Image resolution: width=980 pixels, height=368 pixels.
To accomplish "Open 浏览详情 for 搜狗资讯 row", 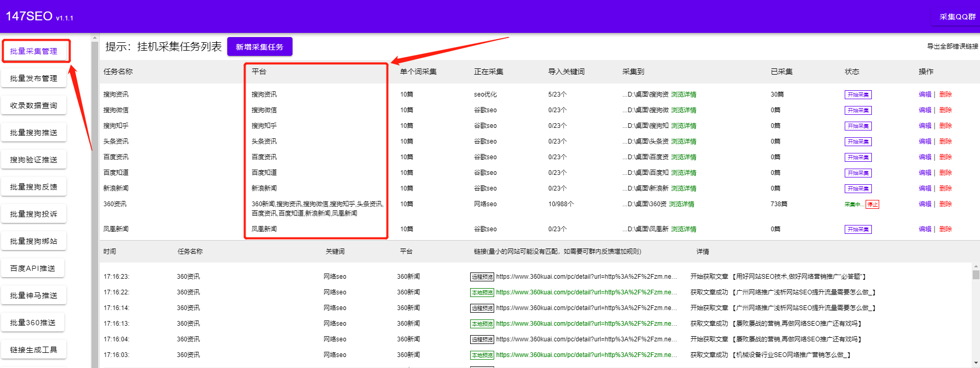I will pyautogui.click(x=684, y=94).
